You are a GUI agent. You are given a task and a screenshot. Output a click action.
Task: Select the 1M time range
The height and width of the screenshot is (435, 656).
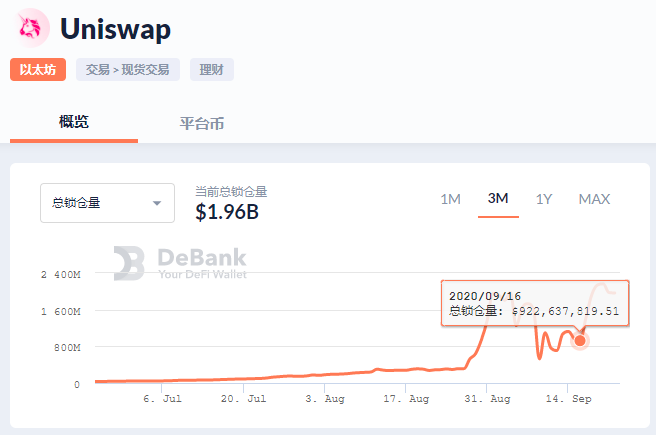click(450, 199)
